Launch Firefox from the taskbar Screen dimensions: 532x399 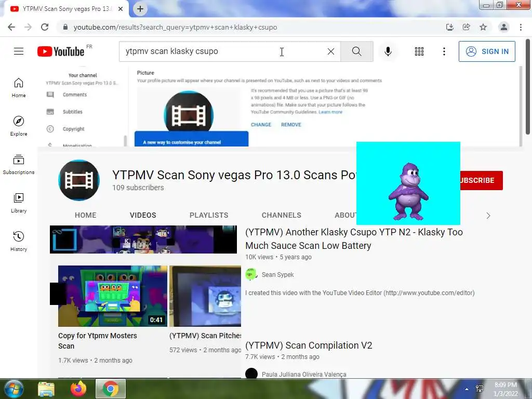pos(78,389)
